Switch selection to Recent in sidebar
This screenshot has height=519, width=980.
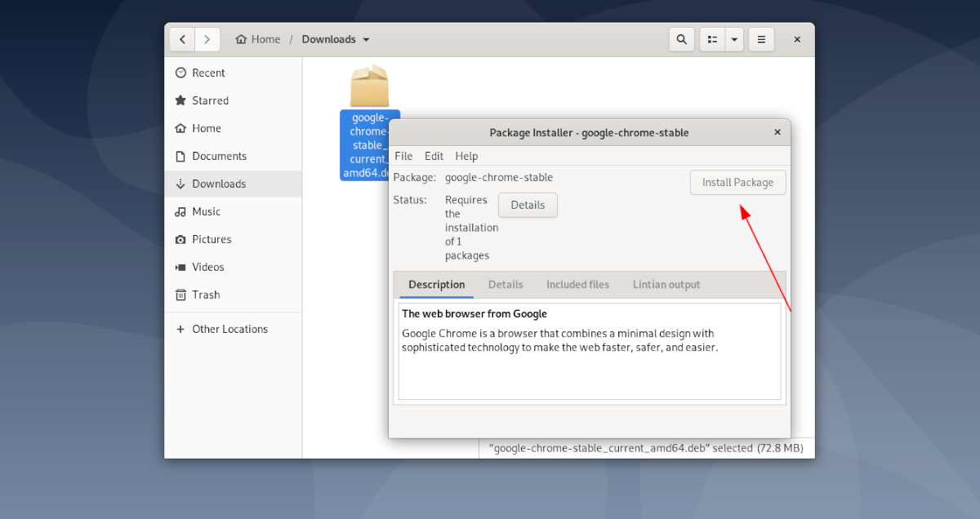(209, 73)
